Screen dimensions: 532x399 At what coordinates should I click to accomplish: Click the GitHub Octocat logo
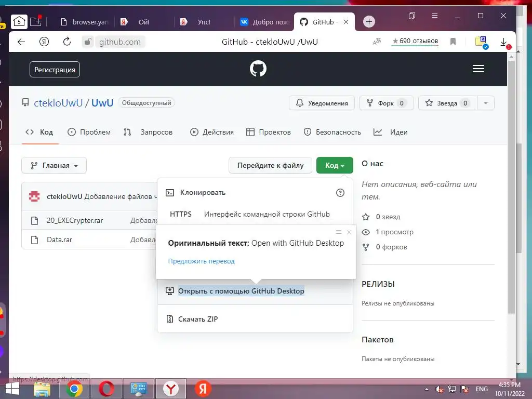tap(258, 69)
